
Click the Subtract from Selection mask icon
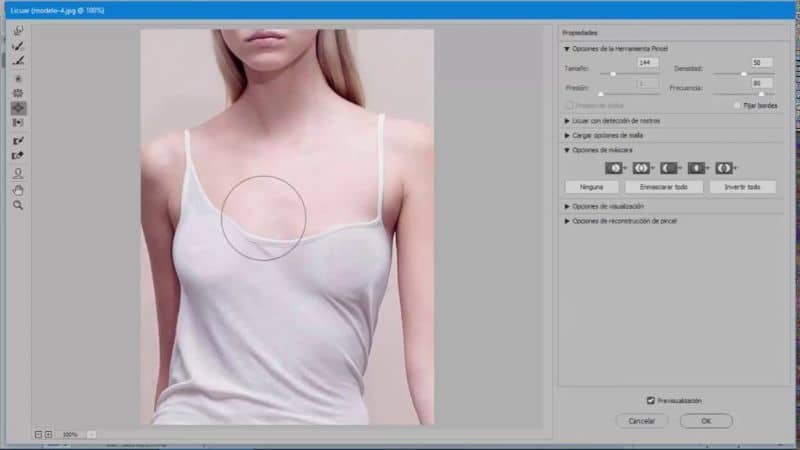tap(668, 168)
